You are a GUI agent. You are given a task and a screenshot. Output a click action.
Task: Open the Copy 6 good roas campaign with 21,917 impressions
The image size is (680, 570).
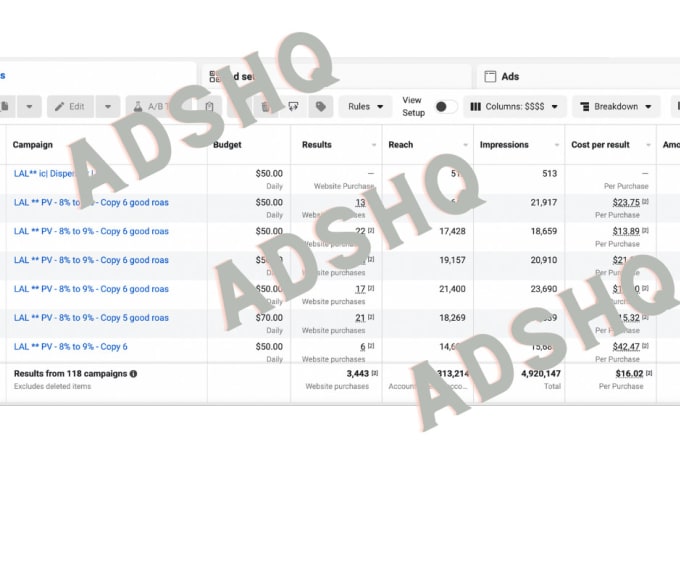(91, 203)
